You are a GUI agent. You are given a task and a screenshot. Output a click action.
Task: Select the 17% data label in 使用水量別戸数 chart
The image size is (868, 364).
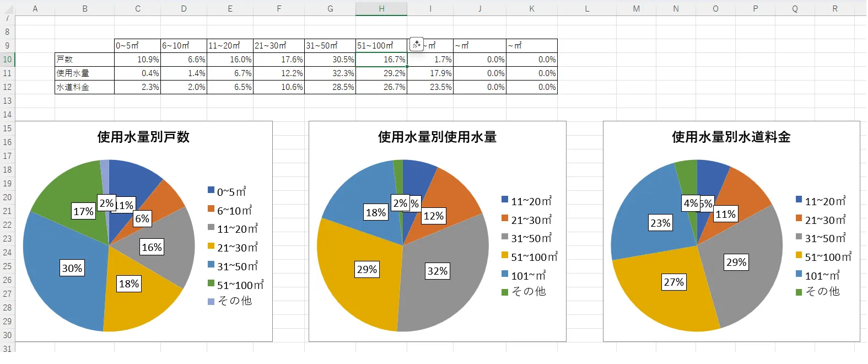[x=84, y=211]
